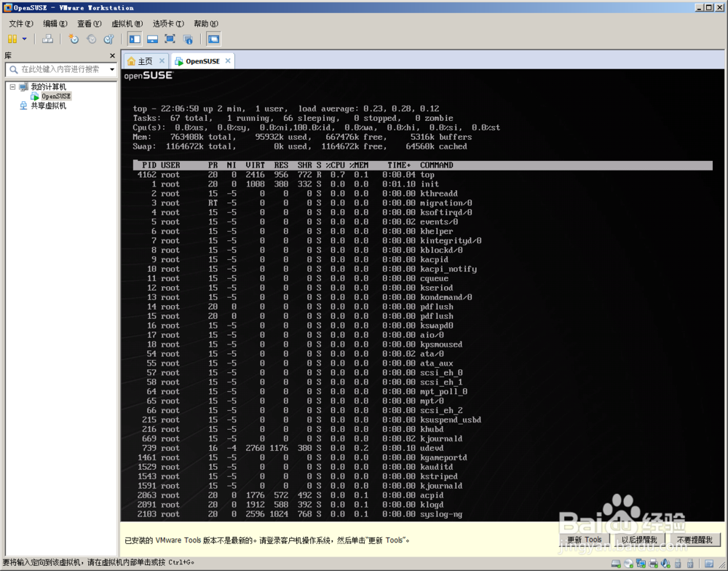The height and width of the screenshot is (571, 728).
Task: Toggle the thumbnail bar view icon
Action: 152,39
